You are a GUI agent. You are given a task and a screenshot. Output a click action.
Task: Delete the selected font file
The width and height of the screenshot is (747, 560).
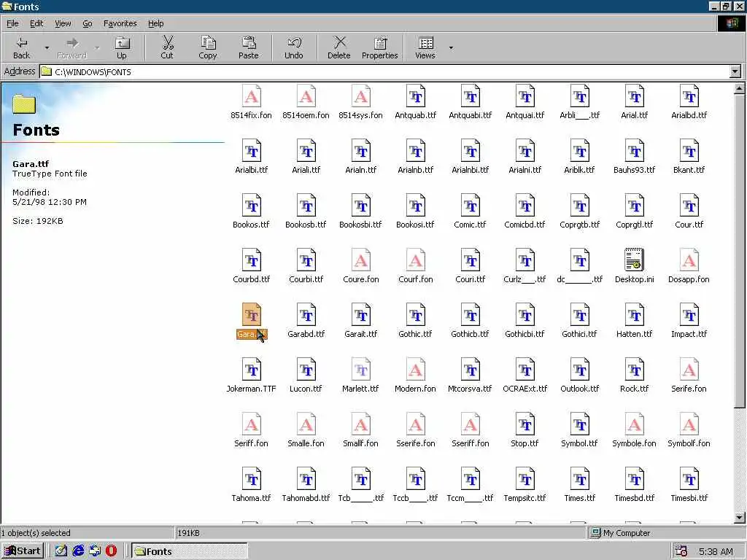(x=338, y=47)
